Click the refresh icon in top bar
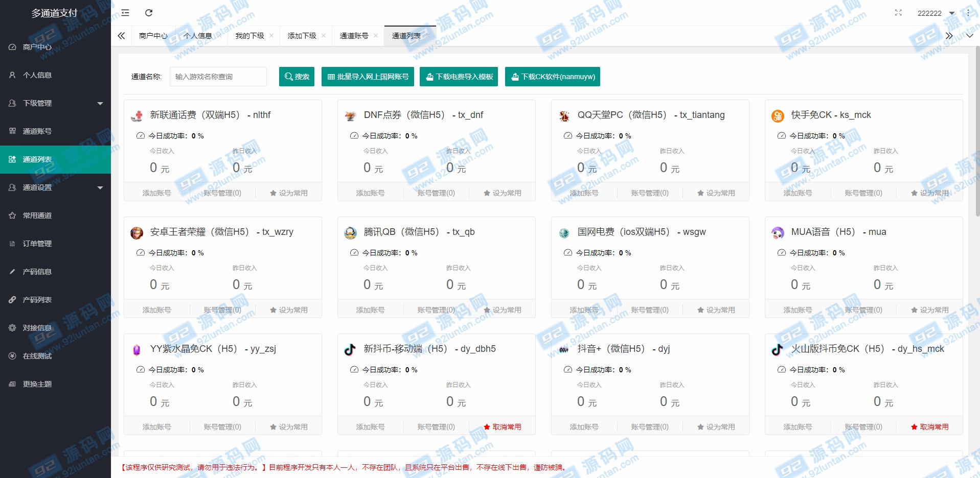This screenshot has height=478, width=980. 149,13
